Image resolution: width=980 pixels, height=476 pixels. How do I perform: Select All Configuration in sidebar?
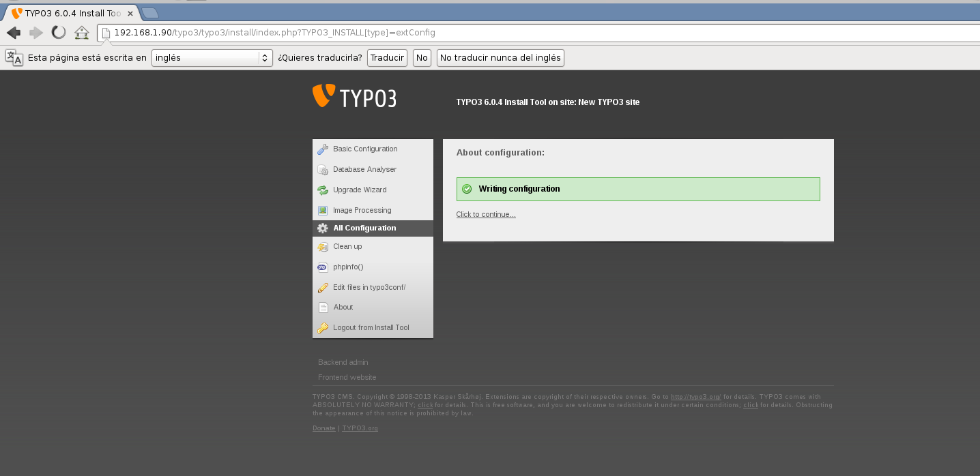[x=364, y=228]
